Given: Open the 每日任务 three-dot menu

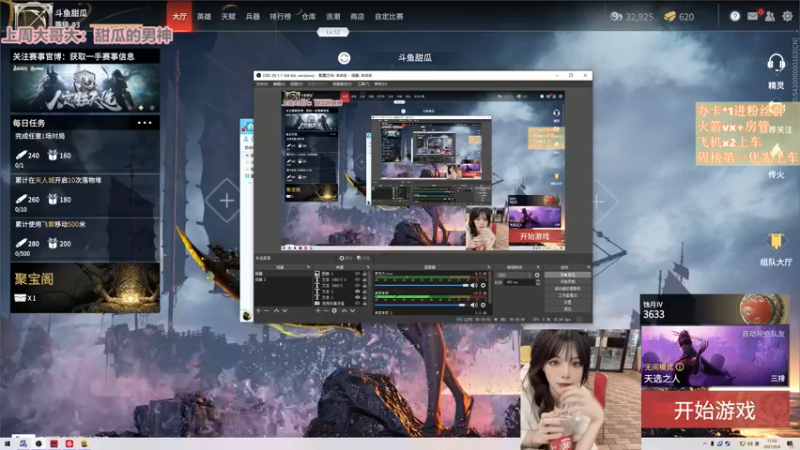Looking at the screenshot, I should pyautogui.click(x=144, y=123).
